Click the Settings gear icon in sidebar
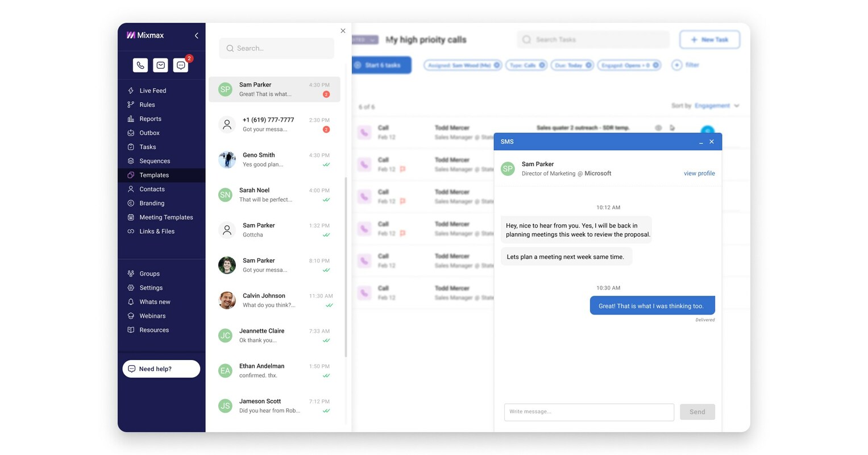 pyautogui.click(x=131, y=288)
